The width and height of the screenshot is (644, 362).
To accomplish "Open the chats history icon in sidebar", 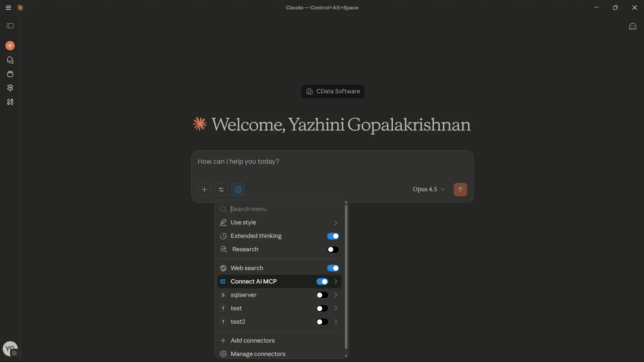I will 10,60.
